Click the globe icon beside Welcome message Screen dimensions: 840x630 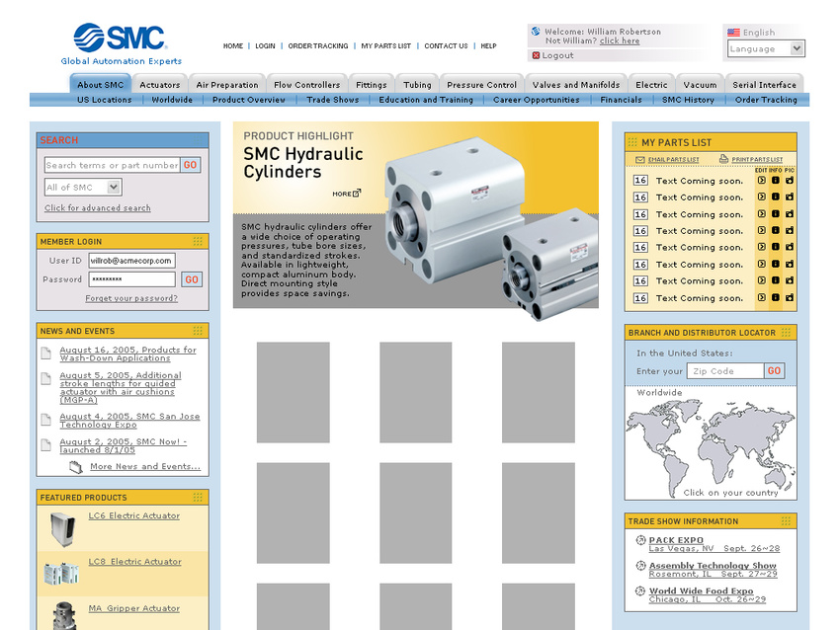pyautogui.click(x=536, y=31)
